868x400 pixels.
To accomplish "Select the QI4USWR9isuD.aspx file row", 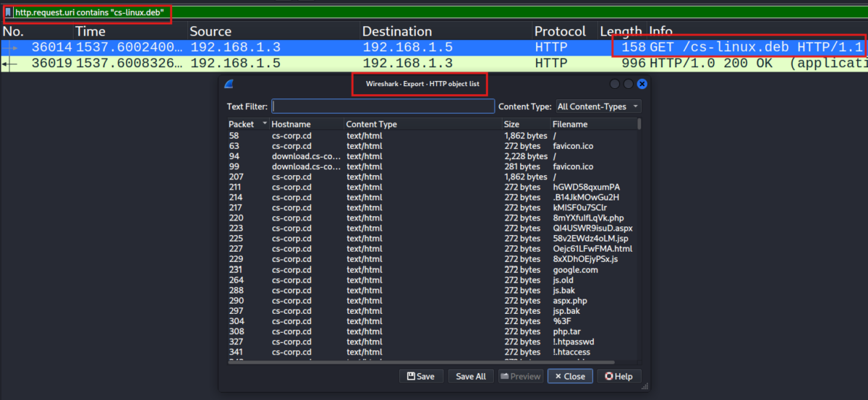I will (x=432, y=228).
